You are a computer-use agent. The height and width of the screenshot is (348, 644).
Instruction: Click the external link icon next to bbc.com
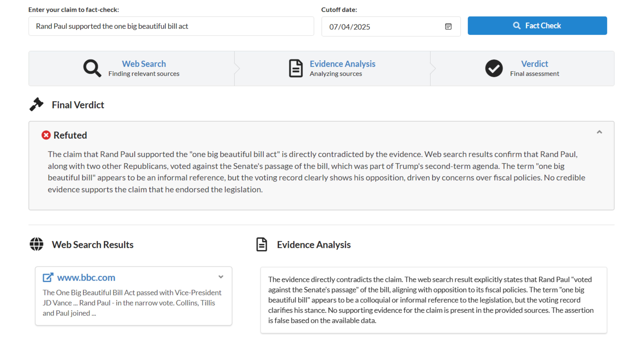48,277
